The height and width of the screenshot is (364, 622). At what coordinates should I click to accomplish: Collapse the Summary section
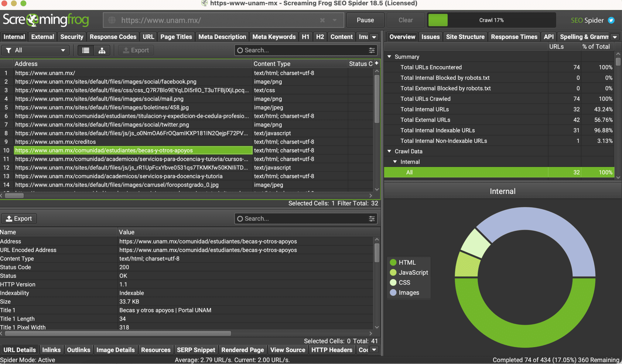click(x=389, y=57)
